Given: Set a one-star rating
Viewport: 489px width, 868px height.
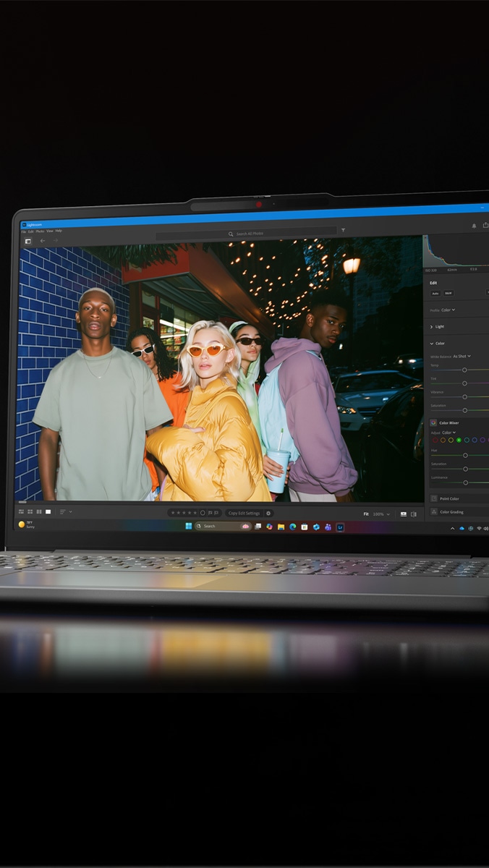Looking at the screenshot, I should [x=173, y=513].
